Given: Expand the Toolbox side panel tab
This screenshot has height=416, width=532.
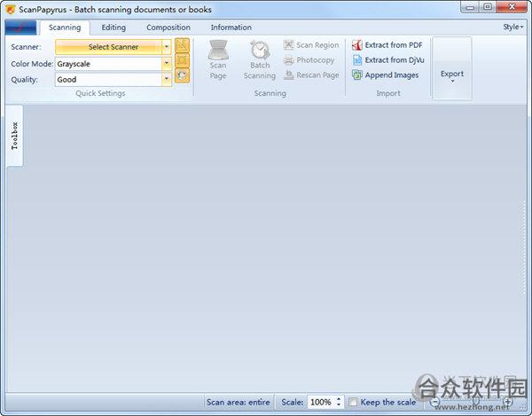Looking at the screenshot, I should click(14, 136).
